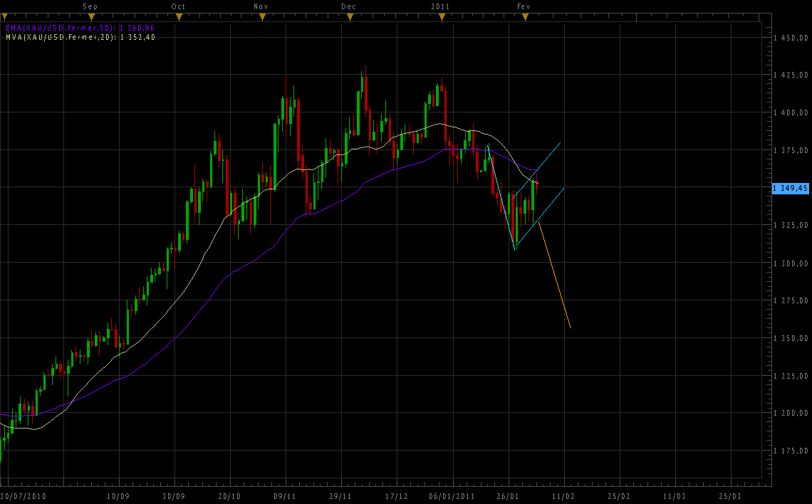Click the 10/09 date axis label
This screenshot has height=504, width=812.
(118, 496)
